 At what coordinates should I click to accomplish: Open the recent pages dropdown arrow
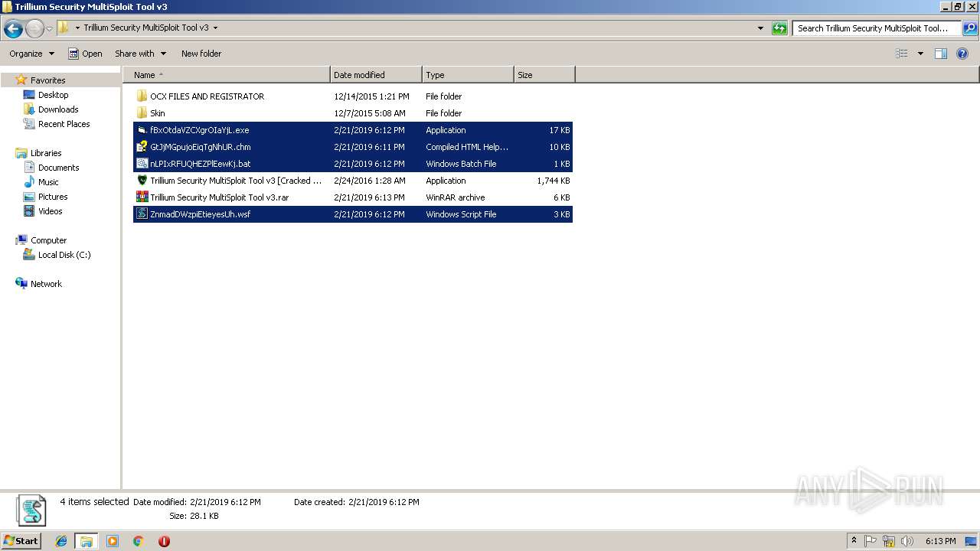(50, 29)
